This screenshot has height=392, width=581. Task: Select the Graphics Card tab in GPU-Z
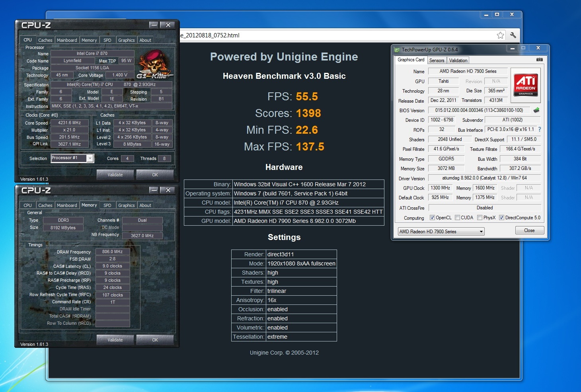coord(411,60)
